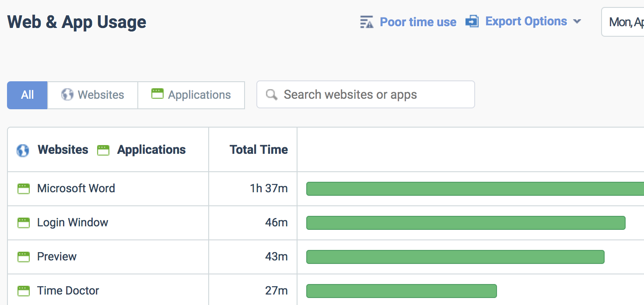This screenshot has height=305, width=644.
Task: Click the app icon beside Login Window
Action: pos(24,223)
